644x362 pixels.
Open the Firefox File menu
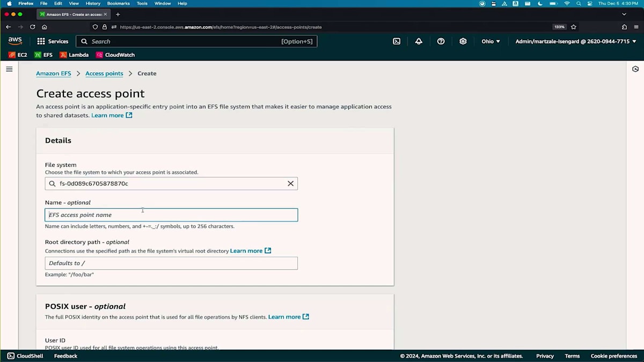[43, 3]
